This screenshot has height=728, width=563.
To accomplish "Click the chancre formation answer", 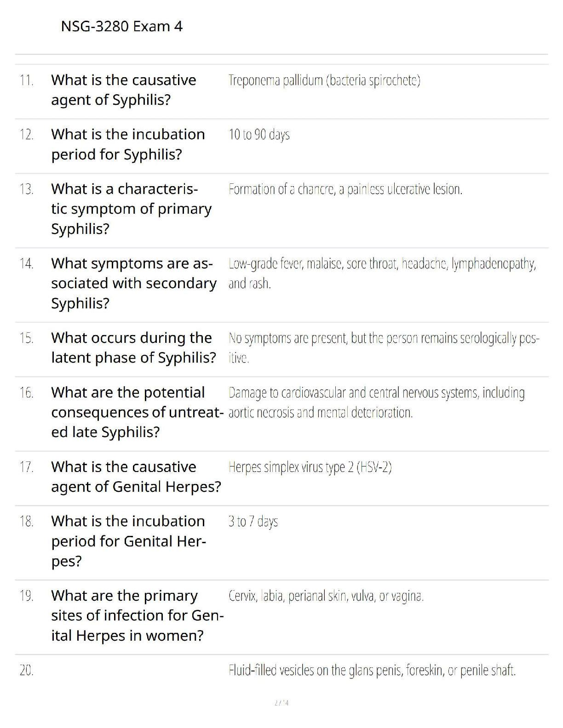I will point(345,189).
